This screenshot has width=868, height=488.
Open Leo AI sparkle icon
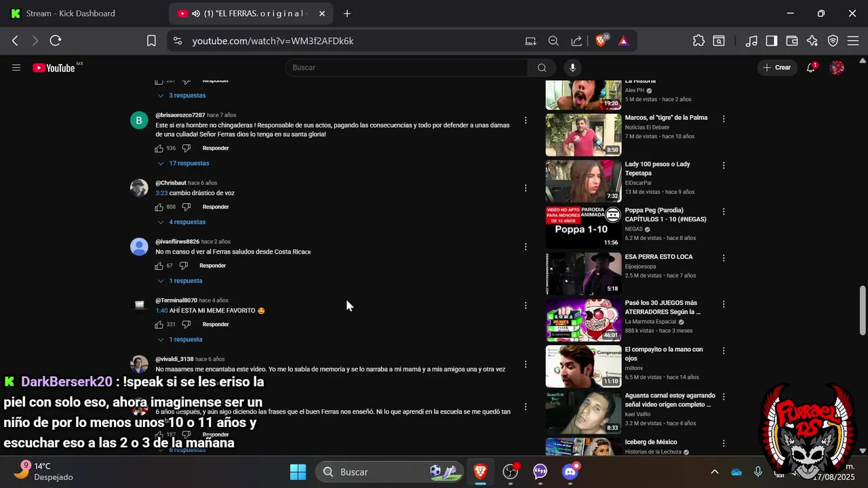(812, 41)
